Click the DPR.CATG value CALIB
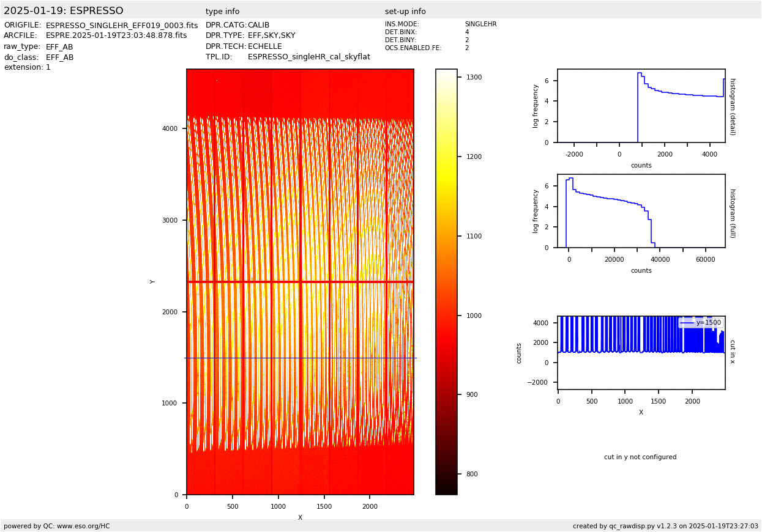This screenshot has width=762, height=532. (258, 26)
